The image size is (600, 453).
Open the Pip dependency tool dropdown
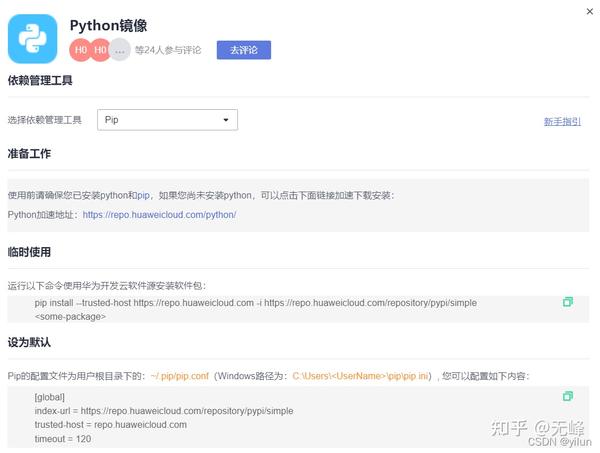(167, 120)
